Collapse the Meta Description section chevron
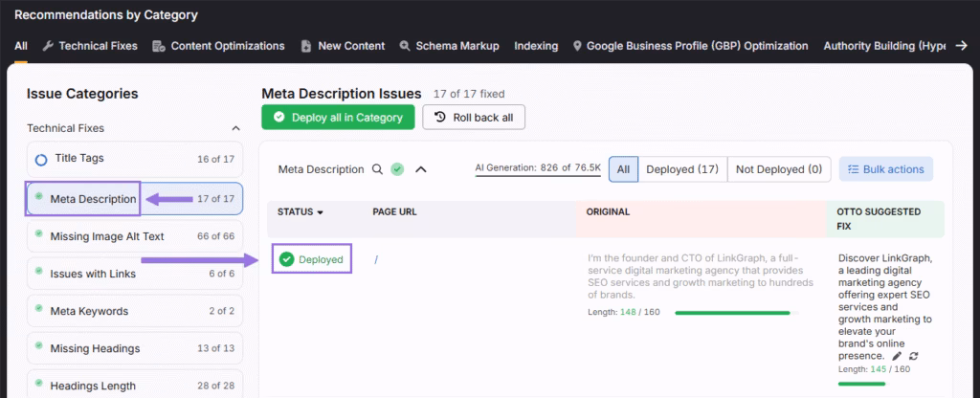 420,169
